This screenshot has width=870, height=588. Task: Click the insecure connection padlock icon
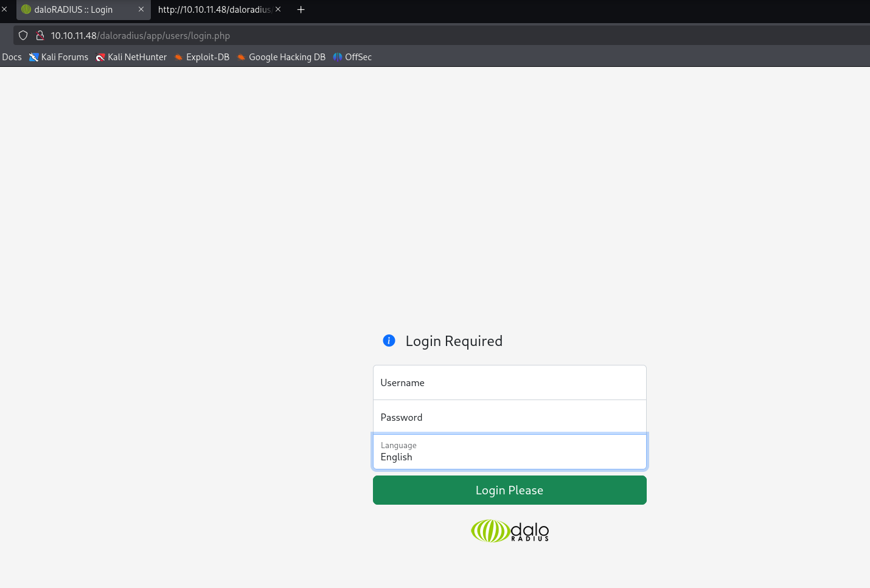click(40, 35)
